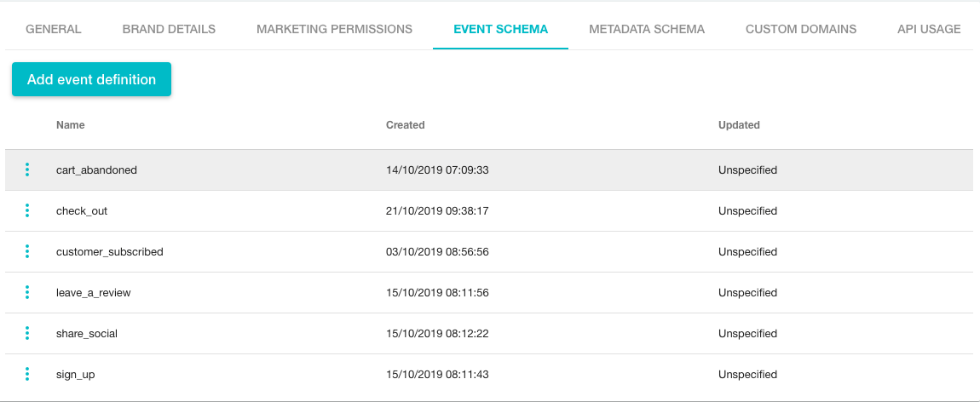
Task: Select the cart_abandoned event name
Action: point(96,170)
